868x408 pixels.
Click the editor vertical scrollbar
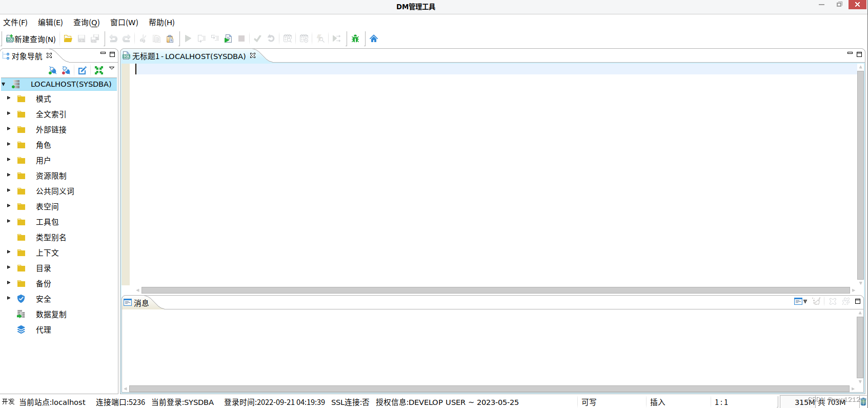coord(860,174)
